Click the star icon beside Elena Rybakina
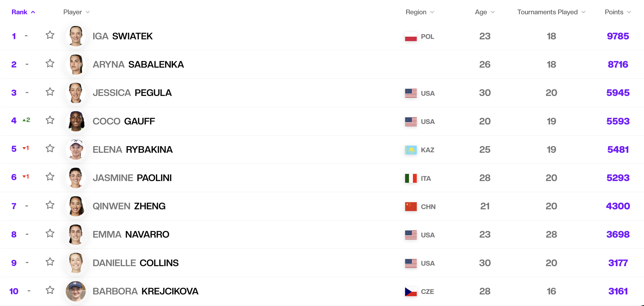The width and height of the screenshot is (644, 306). pyautogui.click(x=50, y=149)
